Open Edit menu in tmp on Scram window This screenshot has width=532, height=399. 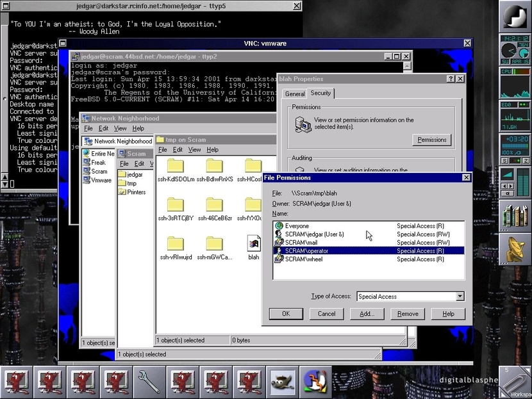tap(178, 149)
